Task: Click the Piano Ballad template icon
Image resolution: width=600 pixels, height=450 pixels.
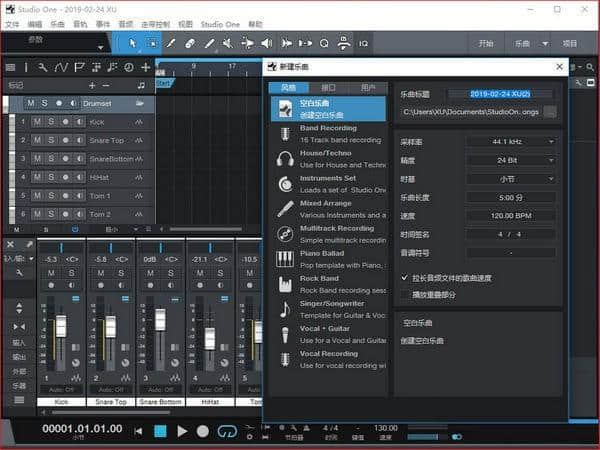Action: click(285, 258)
